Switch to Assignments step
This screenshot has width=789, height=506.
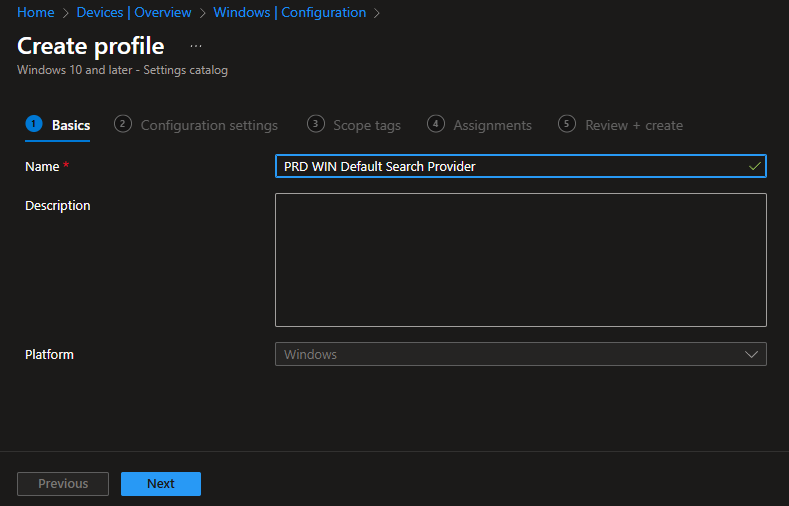coord(480,125)
